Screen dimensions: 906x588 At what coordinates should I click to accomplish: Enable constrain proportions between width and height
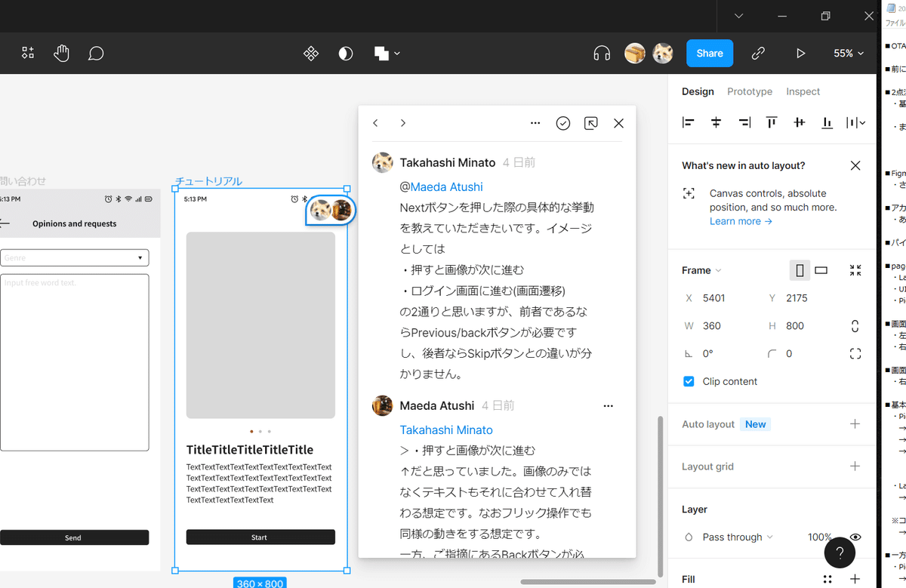[x=854, y=325]
